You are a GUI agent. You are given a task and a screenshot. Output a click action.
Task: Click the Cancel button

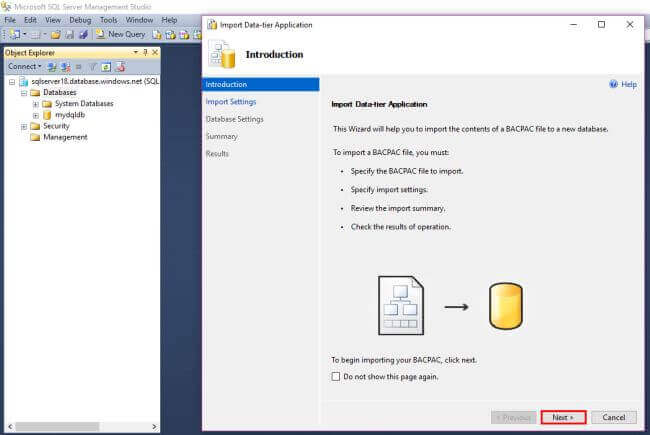pos(614,417)
